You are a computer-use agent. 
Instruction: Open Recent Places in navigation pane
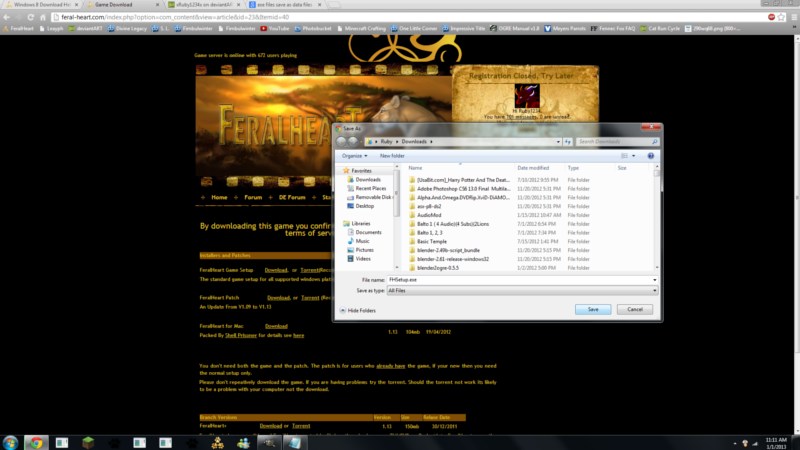click(x=370, y=188)
